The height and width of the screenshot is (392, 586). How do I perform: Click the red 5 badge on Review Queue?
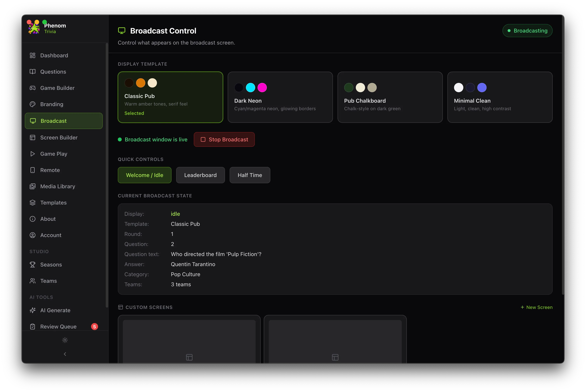point(95,327)
